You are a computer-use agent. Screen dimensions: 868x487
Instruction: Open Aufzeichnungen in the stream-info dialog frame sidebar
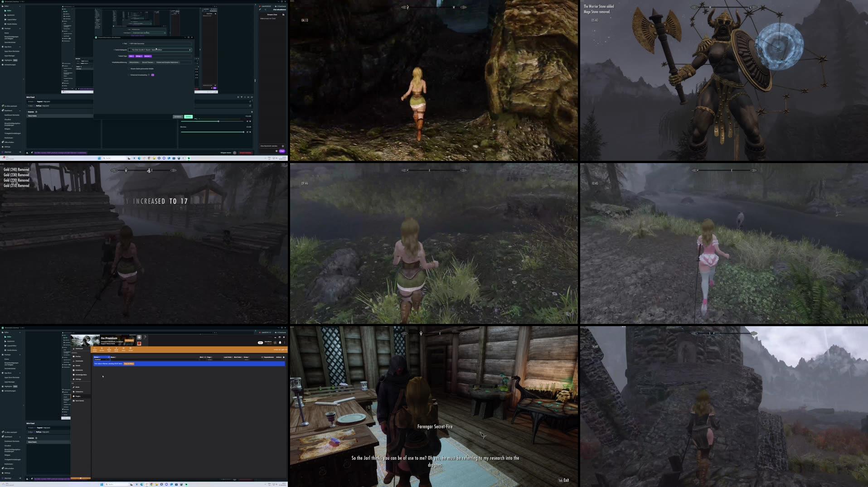(10, 65)
